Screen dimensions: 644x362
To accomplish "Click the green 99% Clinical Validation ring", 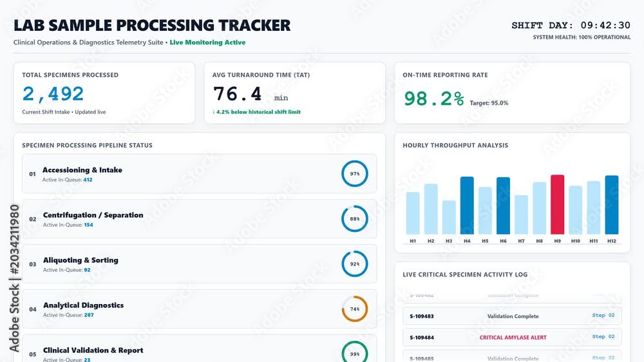I will (354, 352).
